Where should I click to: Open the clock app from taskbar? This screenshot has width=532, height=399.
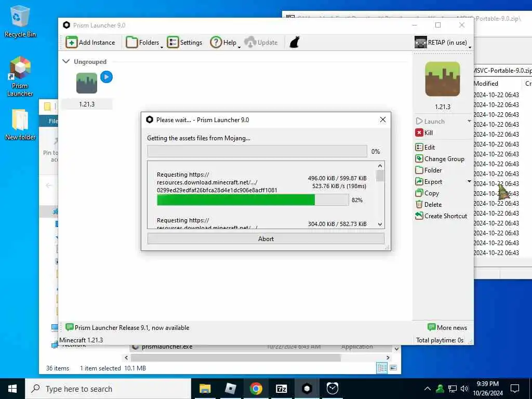(332, 389)
